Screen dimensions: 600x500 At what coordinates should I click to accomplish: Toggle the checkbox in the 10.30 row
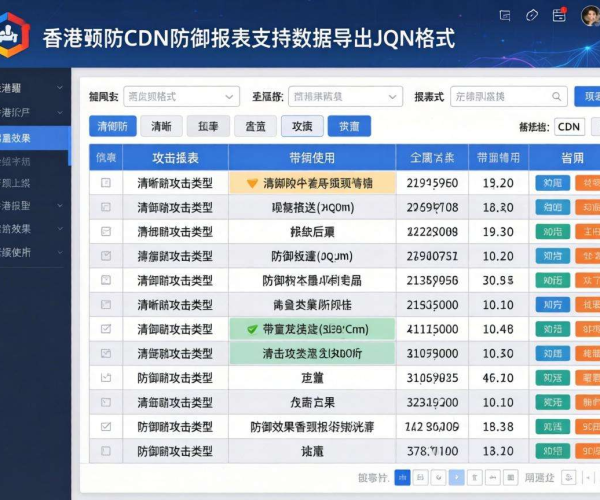pos(106,353)
